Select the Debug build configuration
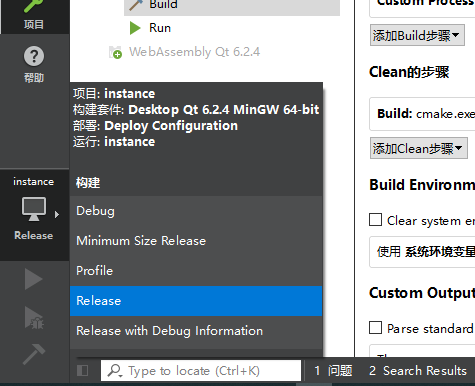475x386 pixels. (x=196, y=211)
